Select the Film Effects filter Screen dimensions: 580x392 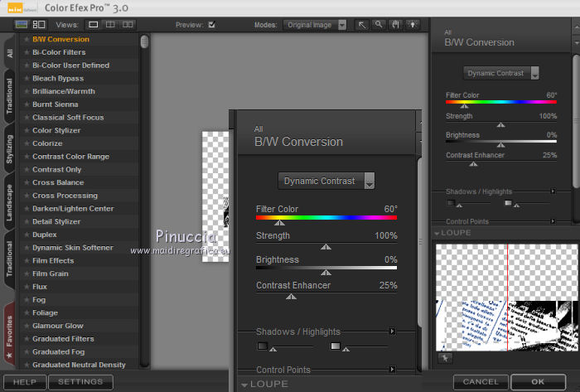53,261
